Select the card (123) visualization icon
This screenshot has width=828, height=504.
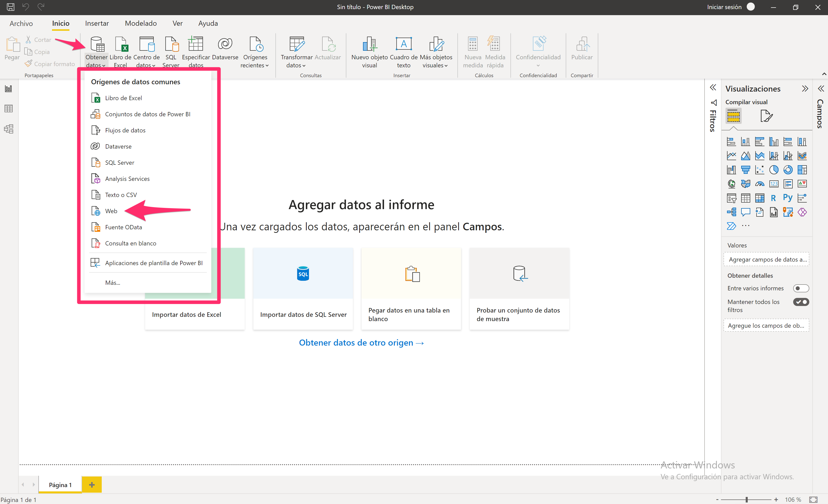(x=773, y=184)
